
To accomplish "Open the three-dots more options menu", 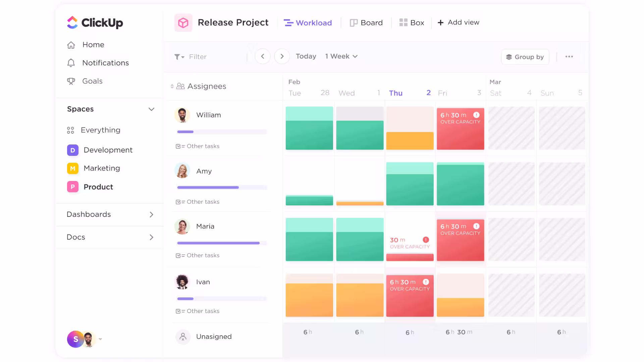I will pos(569,57).
